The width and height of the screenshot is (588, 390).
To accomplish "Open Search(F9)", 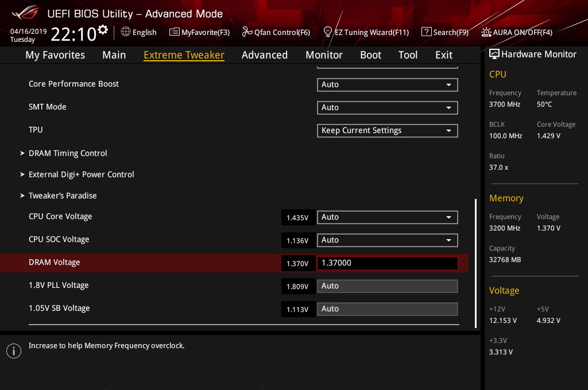I will [451, 32].
